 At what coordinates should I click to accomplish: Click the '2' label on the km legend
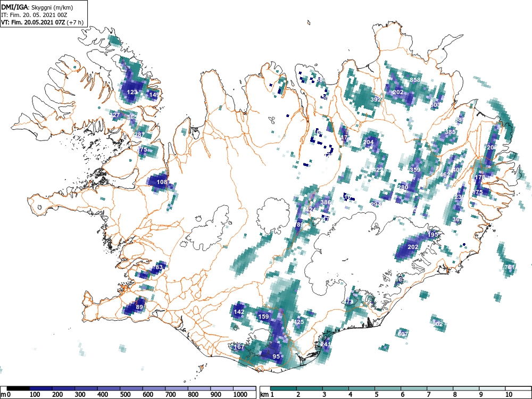[x=298, y=395]
